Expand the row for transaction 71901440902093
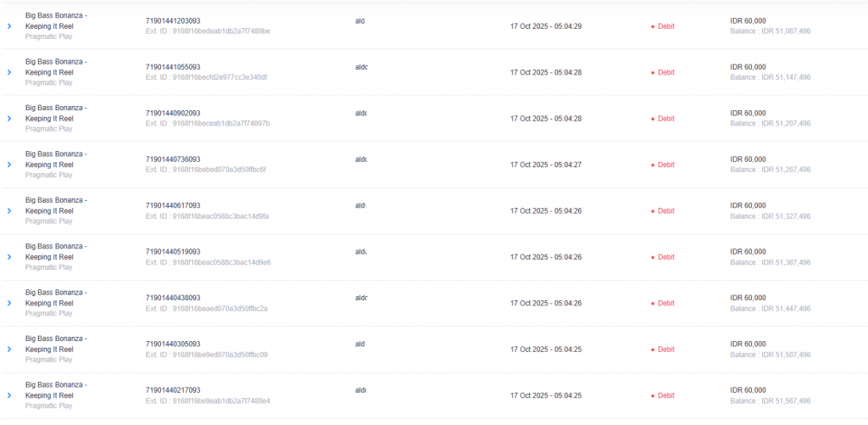Viewport: 868px width, 425px height. [x=9, y=118]
